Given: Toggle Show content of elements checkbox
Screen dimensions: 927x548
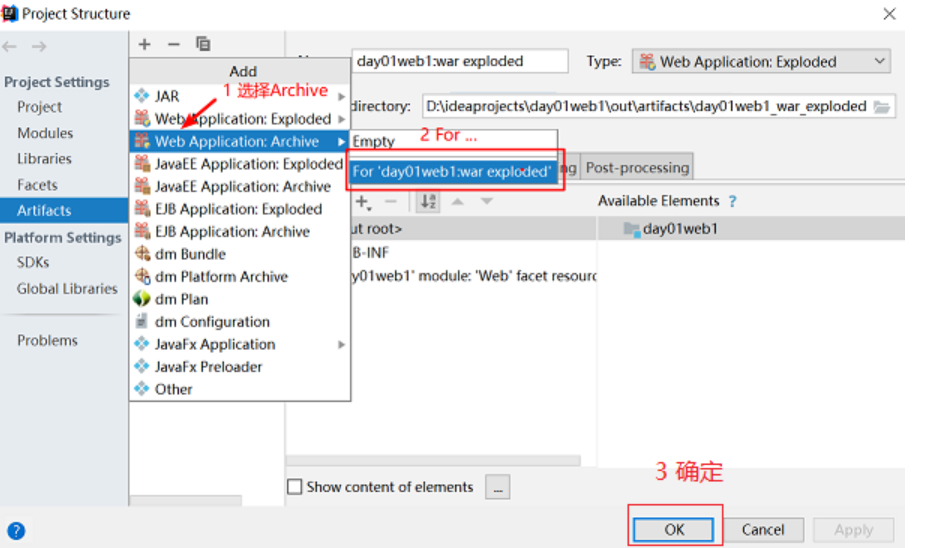Looking at the screenshot, I should [x=294, y=487].
